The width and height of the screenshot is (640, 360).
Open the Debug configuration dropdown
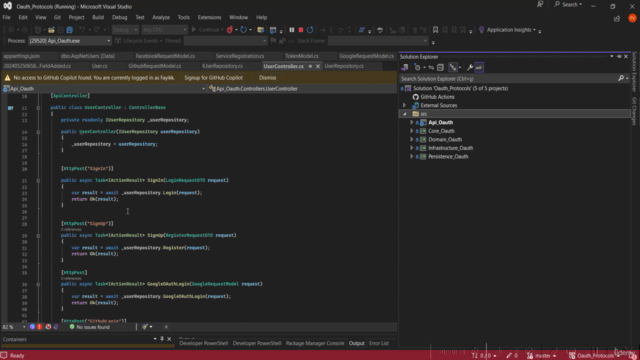pos(125,30)
